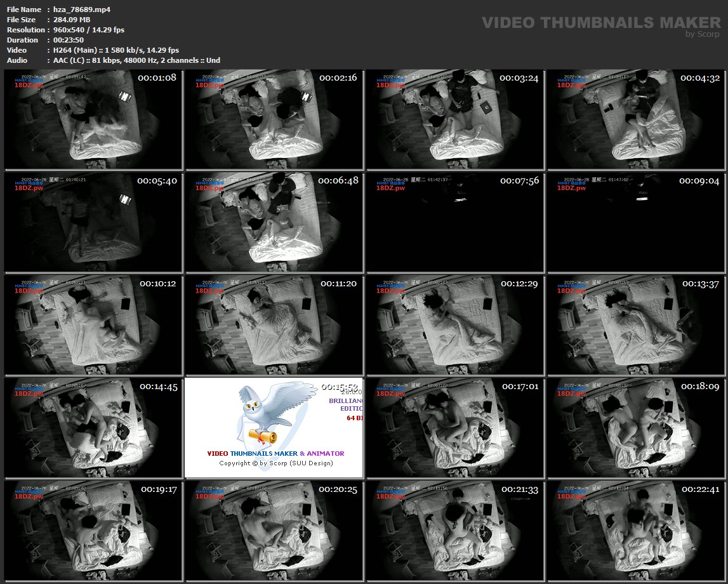Image resolution: width=728 pixels, height=584 pixels.
Task: Select the thumbnail marked 00:05:40
Action: 93,222
